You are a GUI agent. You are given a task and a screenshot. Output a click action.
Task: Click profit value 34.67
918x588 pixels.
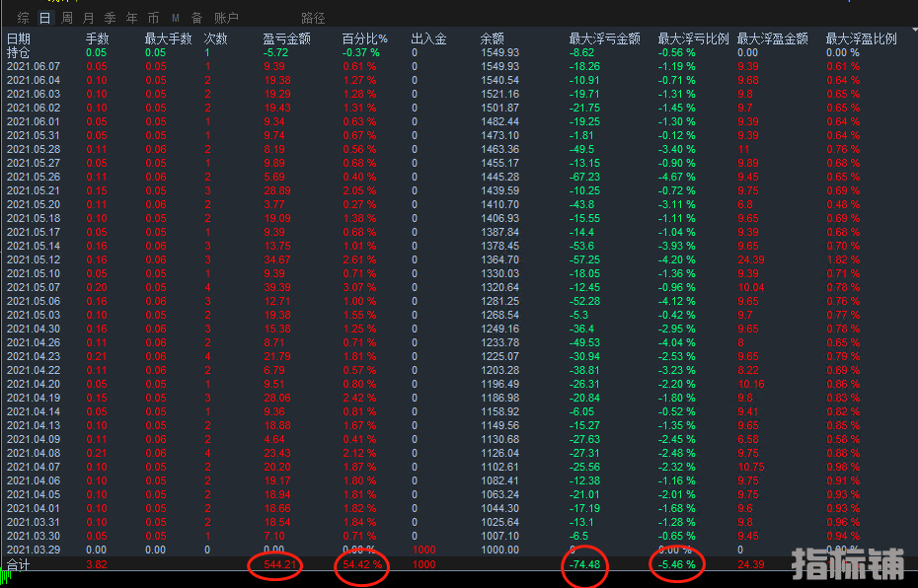[x=277, y=259]
